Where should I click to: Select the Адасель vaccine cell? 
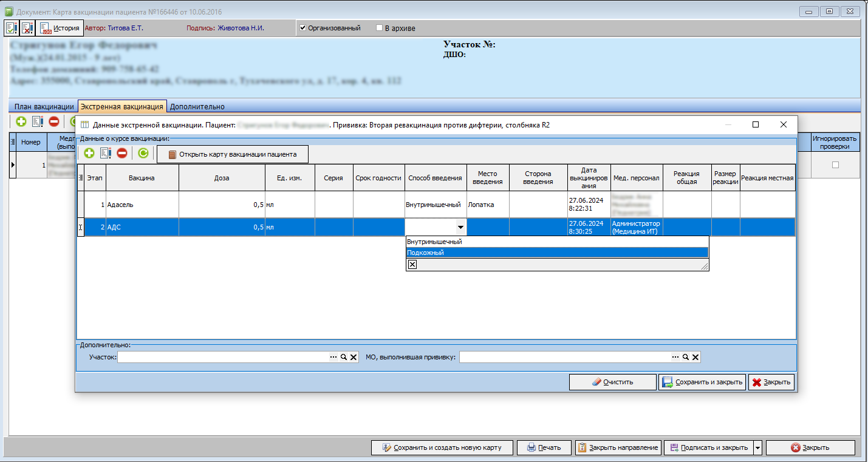142,205
